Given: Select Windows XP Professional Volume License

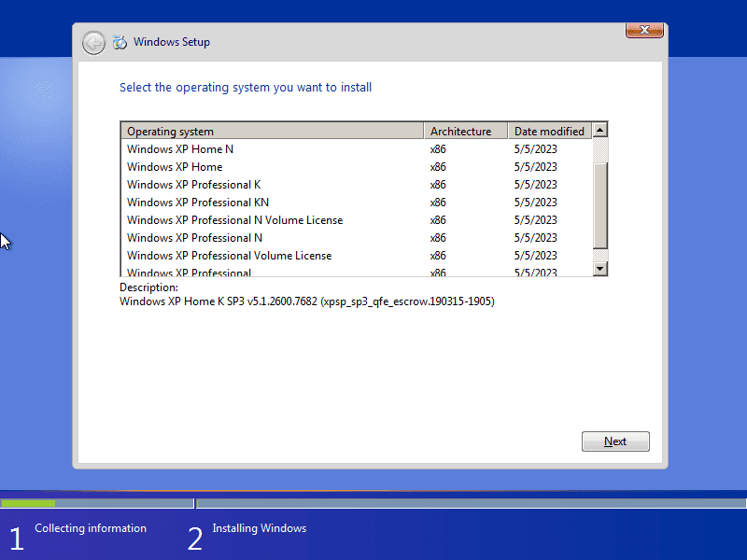Looking at the screenshot, I should (x=357, y=255).
